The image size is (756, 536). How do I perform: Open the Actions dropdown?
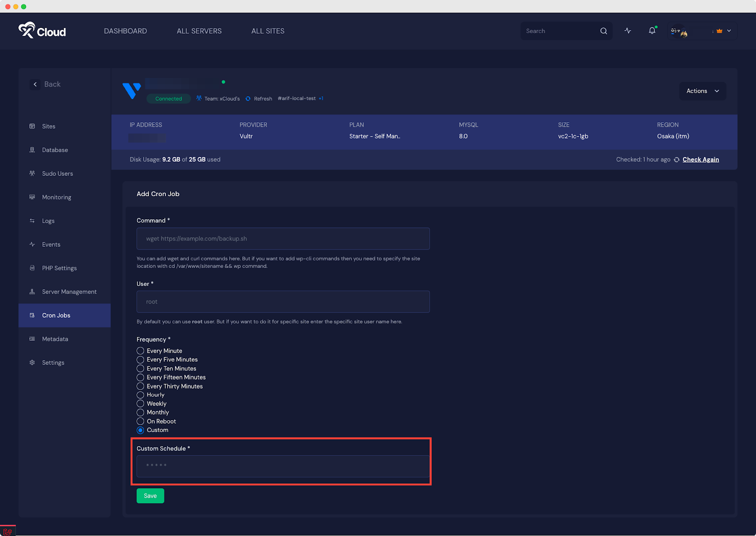coord(703,91)
